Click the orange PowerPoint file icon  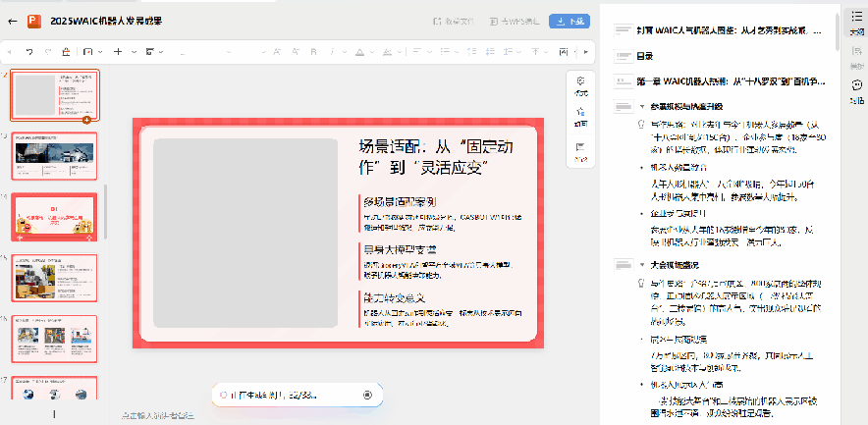point(34,22)
